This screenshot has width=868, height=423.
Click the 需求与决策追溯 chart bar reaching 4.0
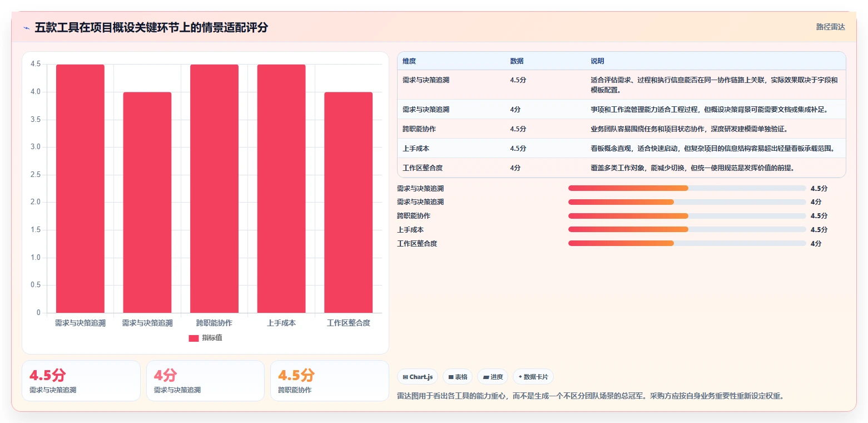[147, 203]
